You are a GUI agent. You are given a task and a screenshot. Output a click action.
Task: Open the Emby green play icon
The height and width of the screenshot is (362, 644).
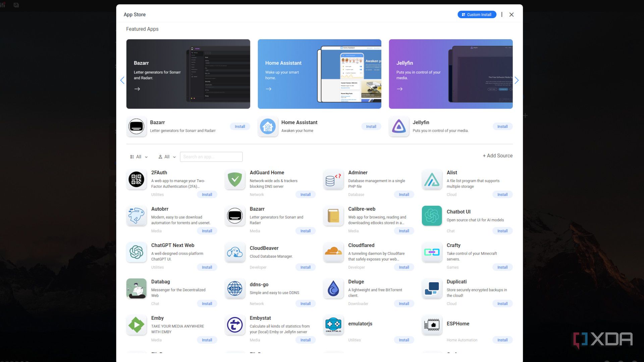point(136,325)
